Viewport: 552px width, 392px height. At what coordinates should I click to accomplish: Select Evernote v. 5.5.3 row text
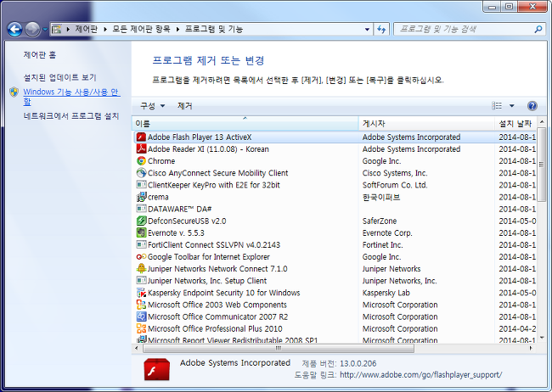176,232
